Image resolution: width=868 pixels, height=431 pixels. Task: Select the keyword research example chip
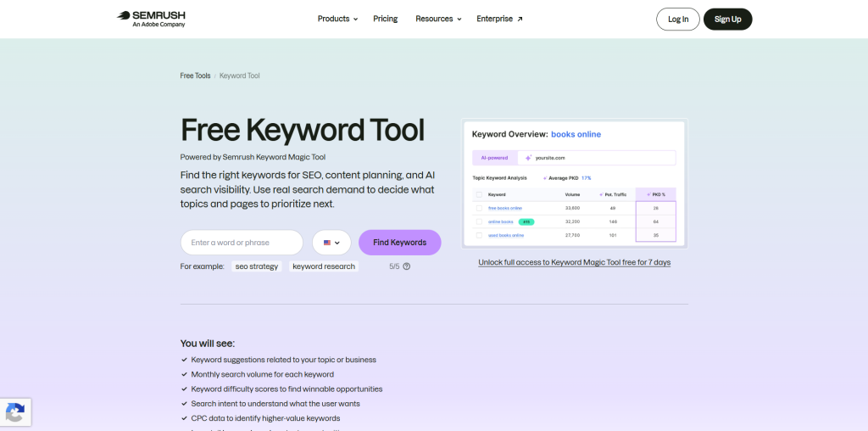(324, 266)
